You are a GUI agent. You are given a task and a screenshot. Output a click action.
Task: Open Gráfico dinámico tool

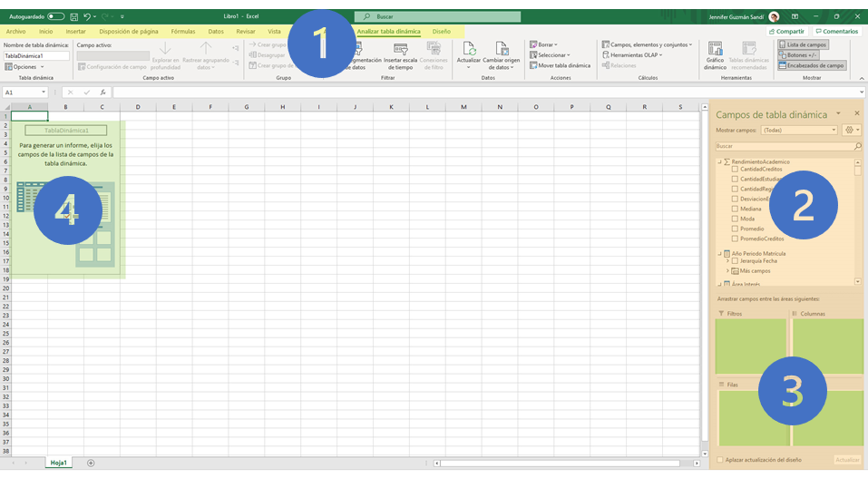coord(715,50)
